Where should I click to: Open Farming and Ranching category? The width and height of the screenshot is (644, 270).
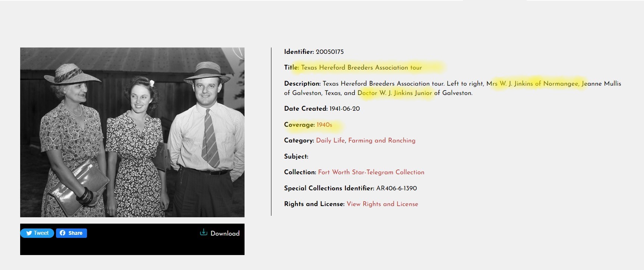point(382,141)
